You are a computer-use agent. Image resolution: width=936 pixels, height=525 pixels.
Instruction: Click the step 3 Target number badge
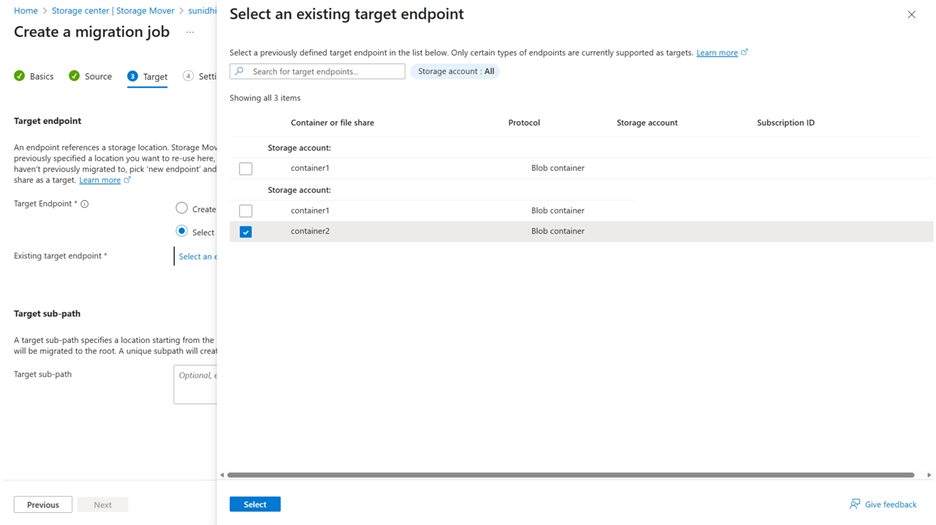coord(133,76)
